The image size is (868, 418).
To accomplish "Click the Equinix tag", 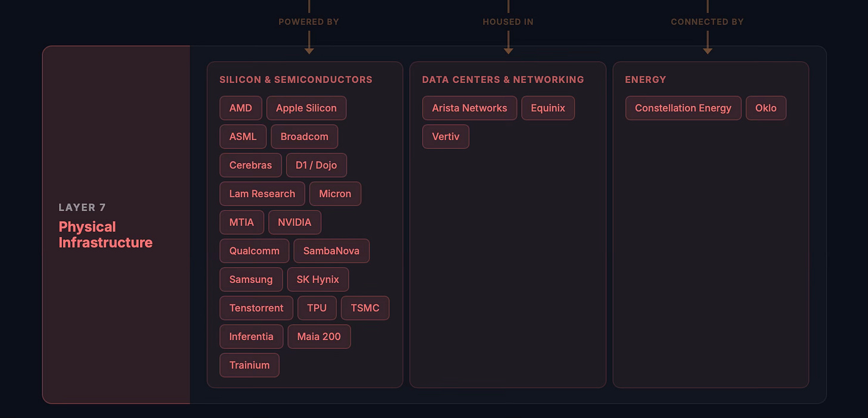I will [x=548, y=108].
